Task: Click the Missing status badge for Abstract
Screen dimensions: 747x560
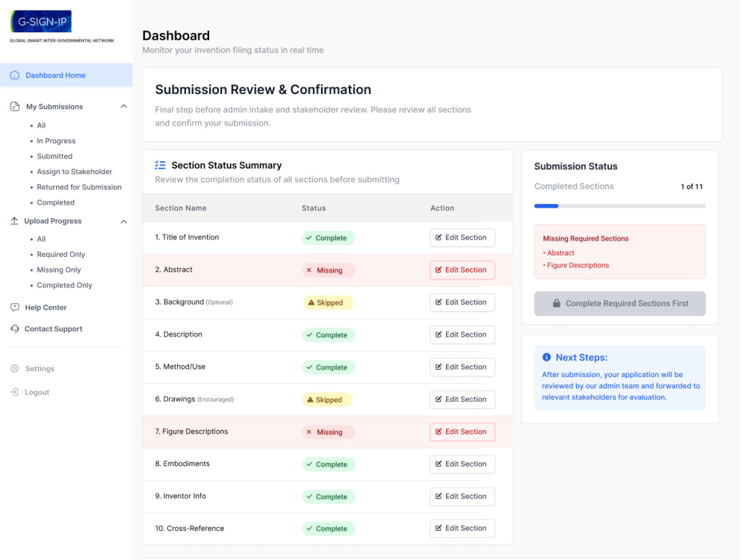Action: pyautogui.click(x=328, y=270)
